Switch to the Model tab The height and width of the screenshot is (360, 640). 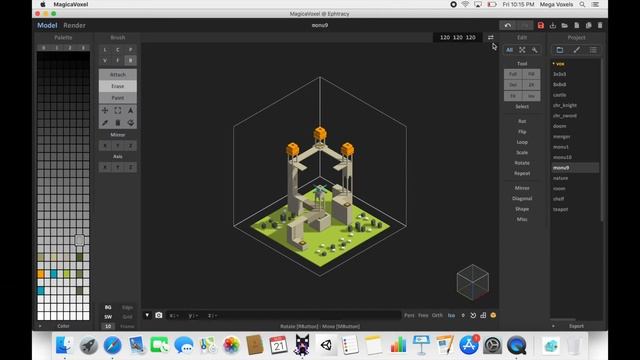tap(47, 25)
